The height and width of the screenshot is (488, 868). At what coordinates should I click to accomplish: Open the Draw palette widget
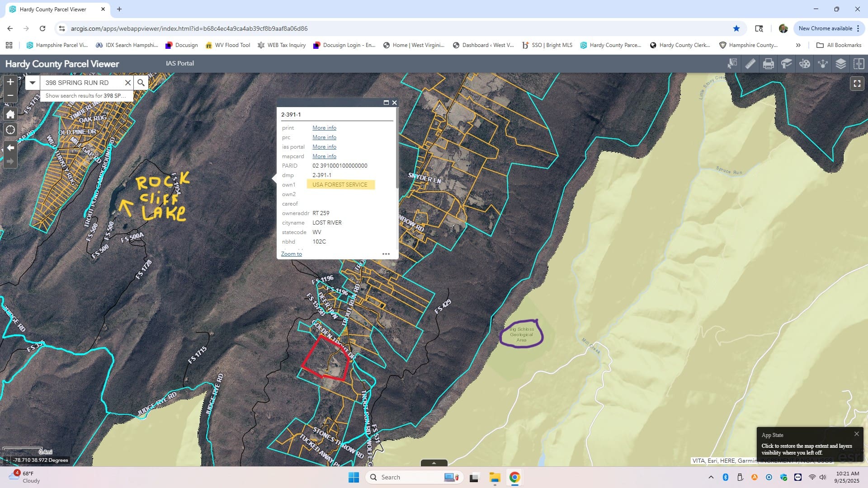pyautogui.click(x=804, y=64)
